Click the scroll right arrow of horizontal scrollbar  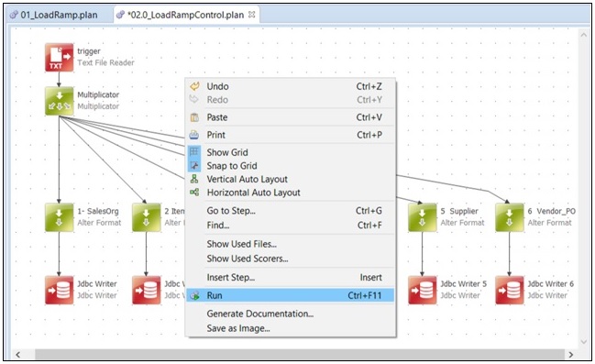coord(571,355)
